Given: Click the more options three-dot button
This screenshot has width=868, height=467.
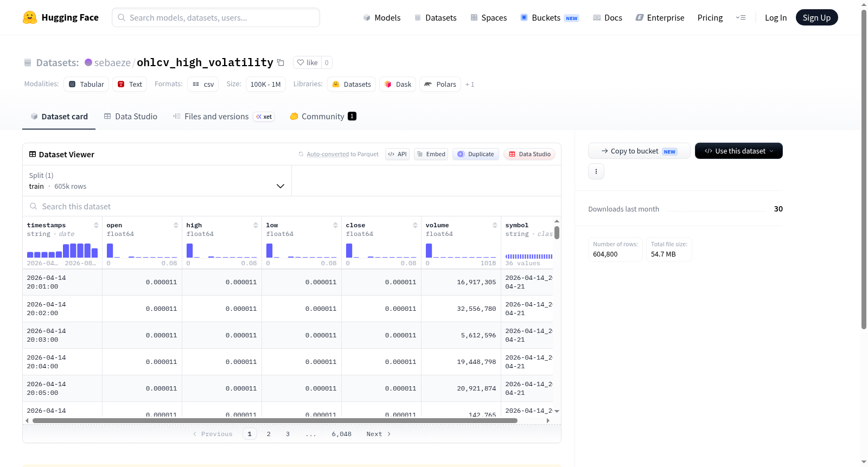Looking at the screenshot, I should pos(596,171).
